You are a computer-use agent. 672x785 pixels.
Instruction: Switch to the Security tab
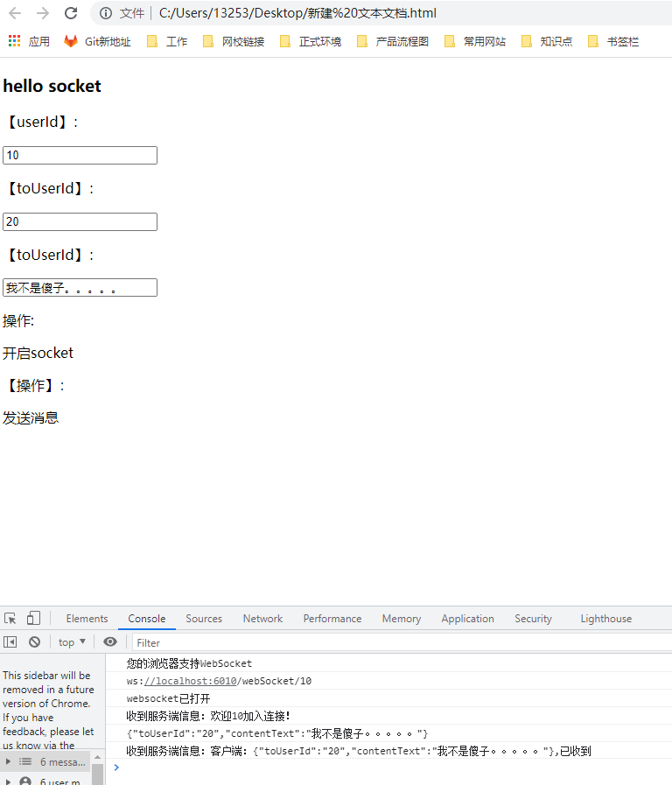click(x=533, y=619)
